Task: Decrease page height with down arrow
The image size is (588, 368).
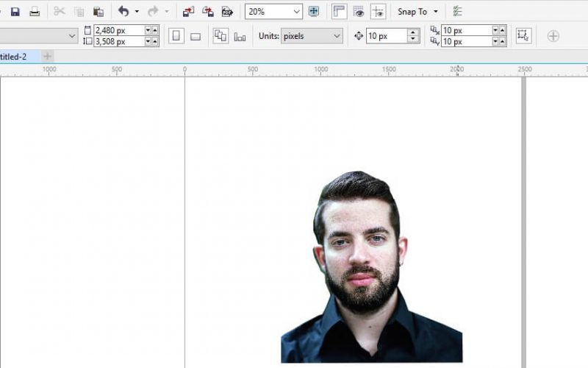Action: tap(148, 41)
